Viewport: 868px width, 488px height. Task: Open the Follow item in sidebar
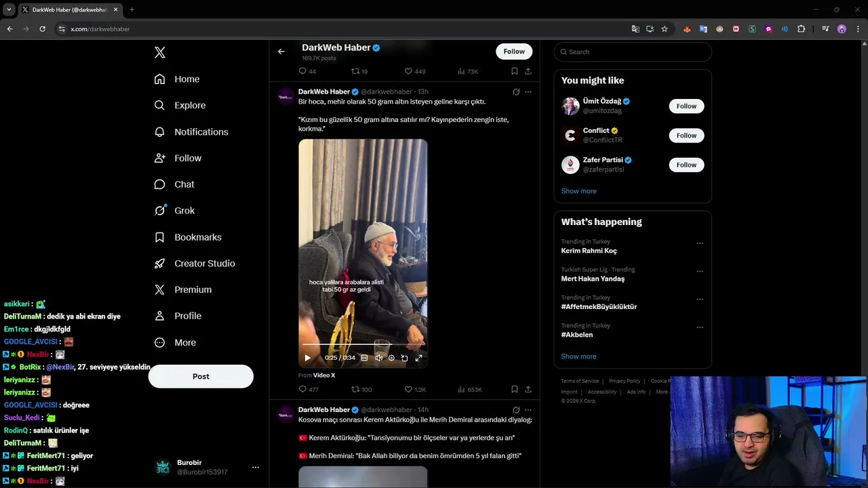[x=178, y=158]
